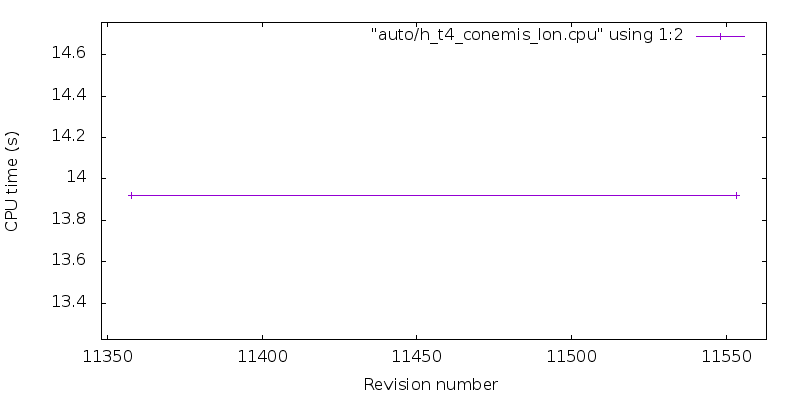The height and width of the screenshot is (400, 800).
Task: Click the purple legend line sample
Action: point(720,36)
